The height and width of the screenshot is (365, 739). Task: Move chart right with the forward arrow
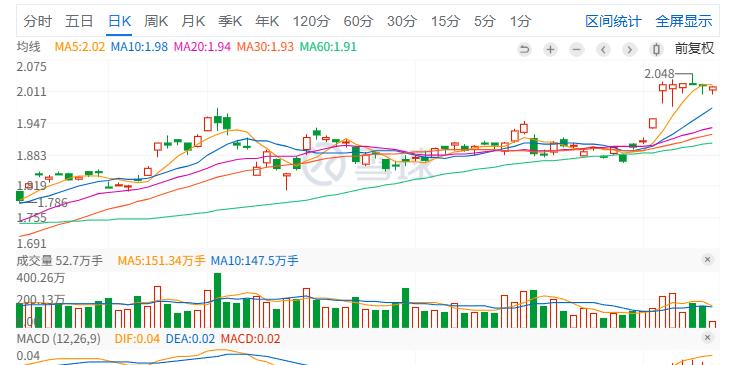coord(629,50)
